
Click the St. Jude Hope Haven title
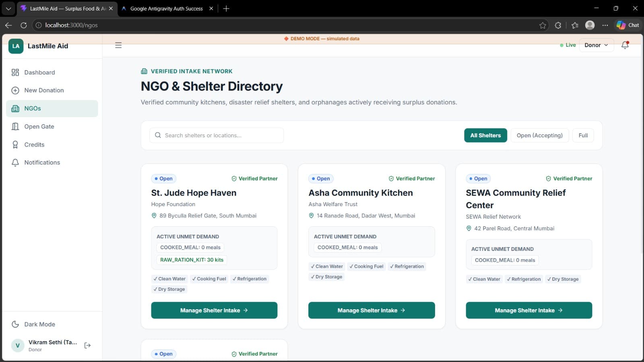[x=194, y=193]
